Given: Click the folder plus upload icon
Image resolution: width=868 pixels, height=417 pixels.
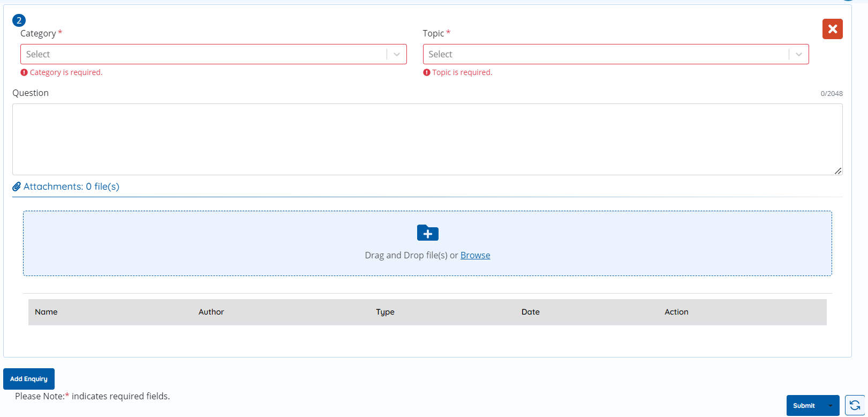Looking at the screenshot, I should 427,233.
